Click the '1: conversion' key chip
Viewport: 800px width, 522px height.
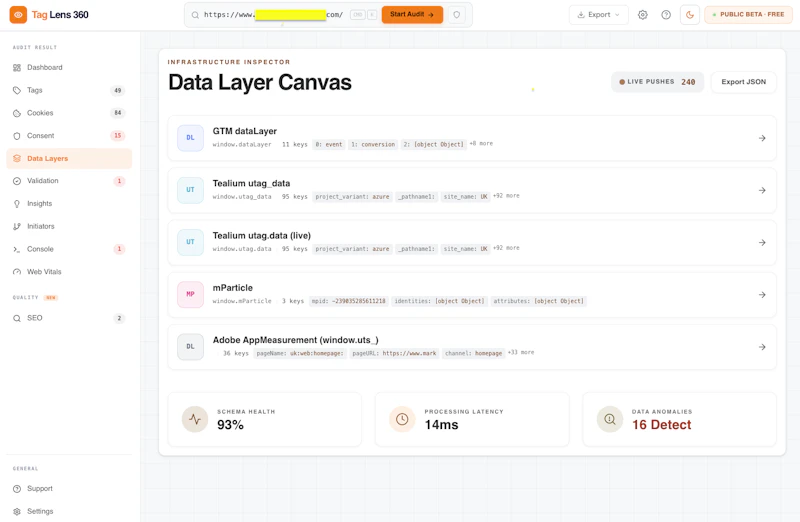tap(373, 144)
